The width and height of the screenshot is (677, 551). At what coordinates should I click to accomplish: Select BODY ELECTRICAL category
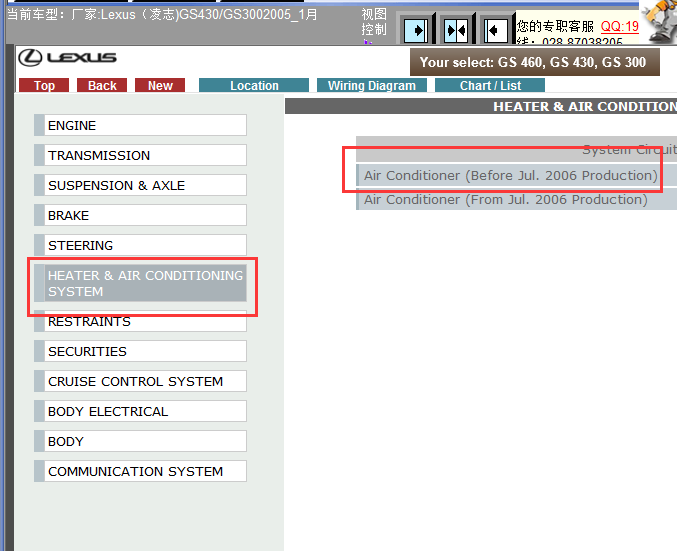140,411
